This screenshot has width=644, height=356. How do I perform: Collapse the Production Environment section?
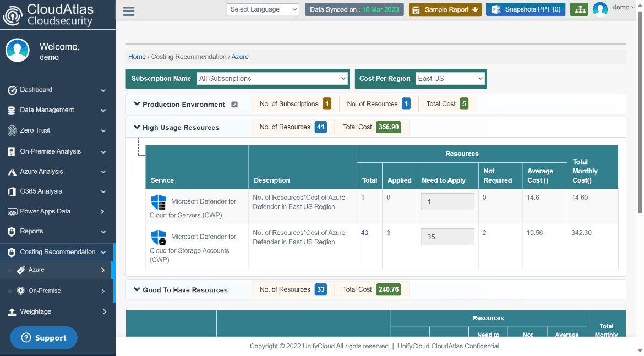[137, 105]
